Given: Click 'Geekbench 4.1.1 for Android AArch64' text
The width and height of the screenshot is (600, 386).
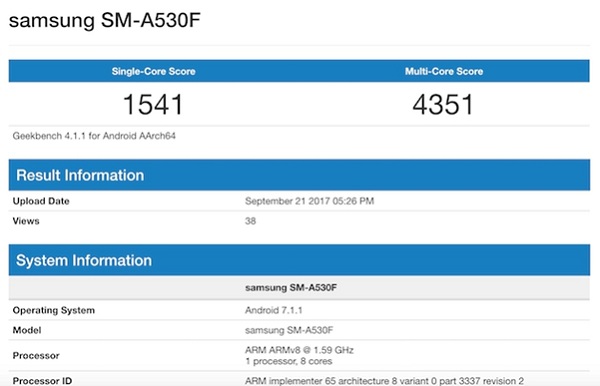Looking at the screenshot, I should [94, 136].
